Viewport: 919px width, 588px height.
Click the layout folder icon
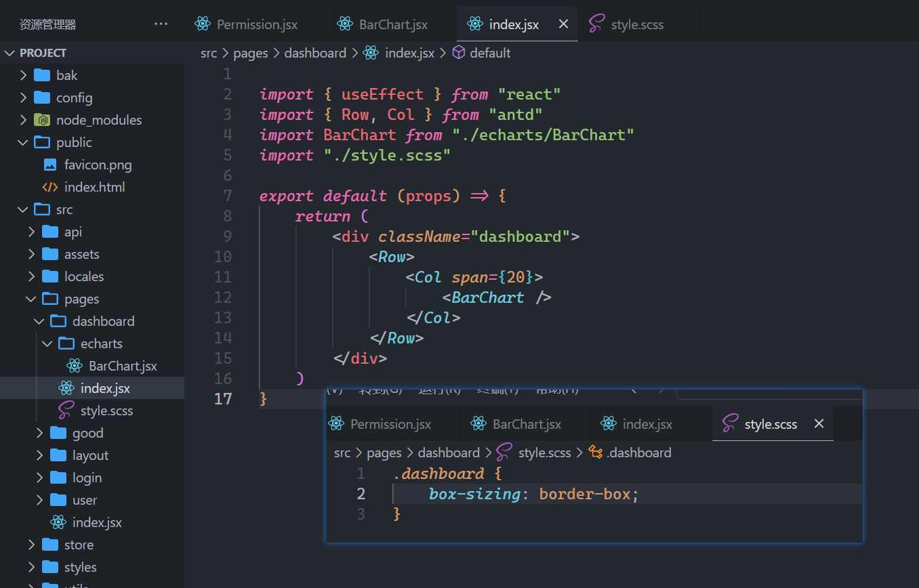(58, 455)
